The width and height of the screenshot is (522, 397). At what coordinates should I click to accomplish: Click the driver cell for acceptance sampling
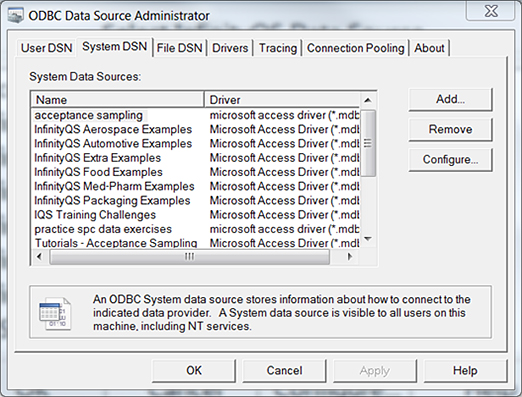pos(284,115)
